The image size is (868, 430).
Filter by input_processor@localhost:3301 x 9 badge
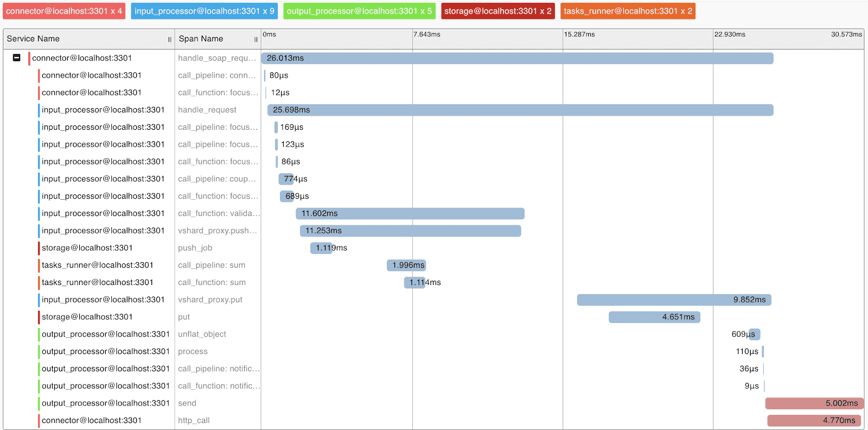click(205, 11)
